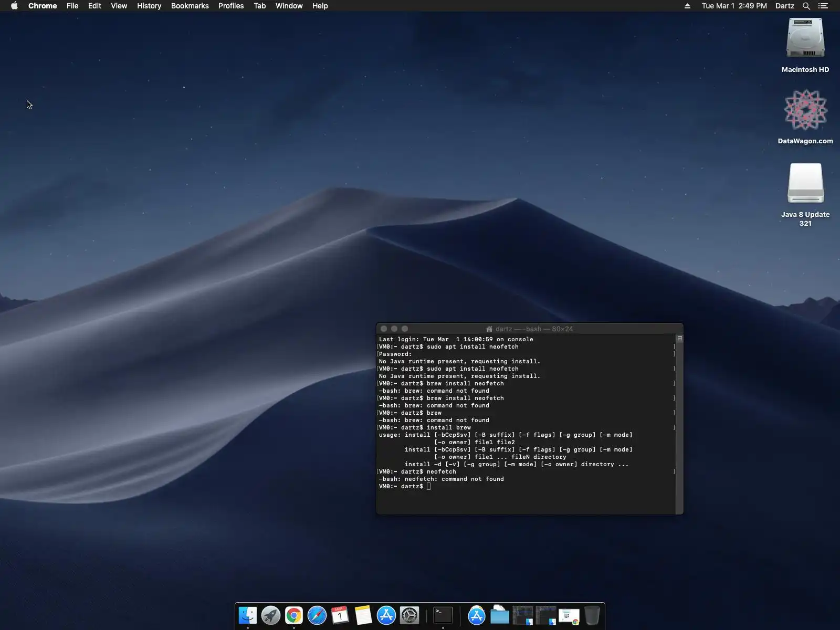Open the Help menu
Screen dimensions: 840x630
click(320, 6)
